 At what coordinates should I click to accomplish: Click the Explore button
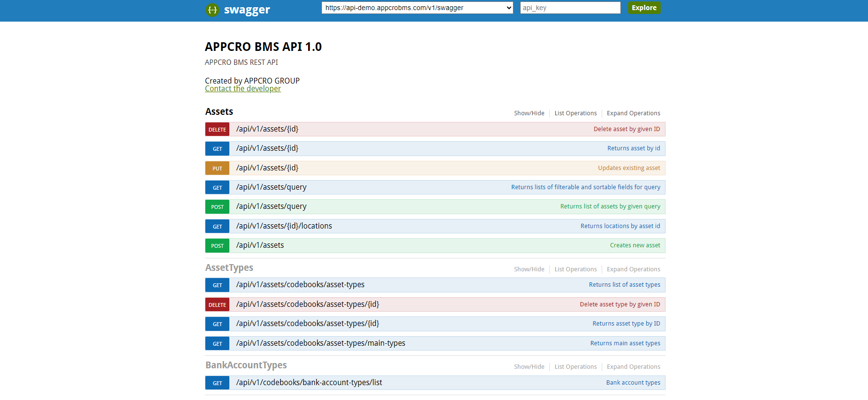click(644, 8)
